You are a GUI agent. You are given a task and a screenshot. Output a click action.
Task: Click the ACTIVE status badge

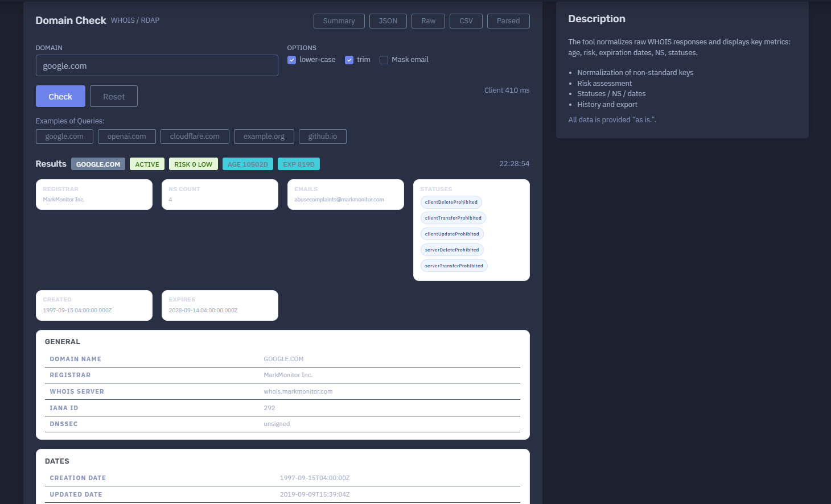147,164
